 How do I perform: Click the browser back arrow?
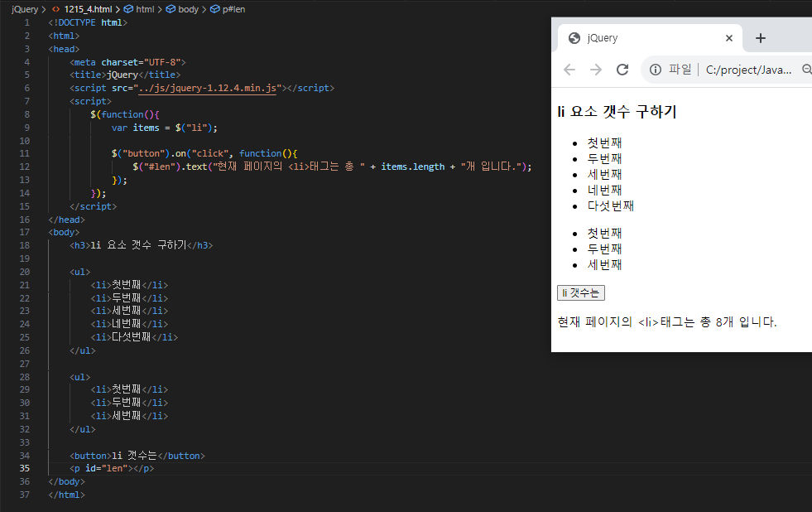pos(569,70)
